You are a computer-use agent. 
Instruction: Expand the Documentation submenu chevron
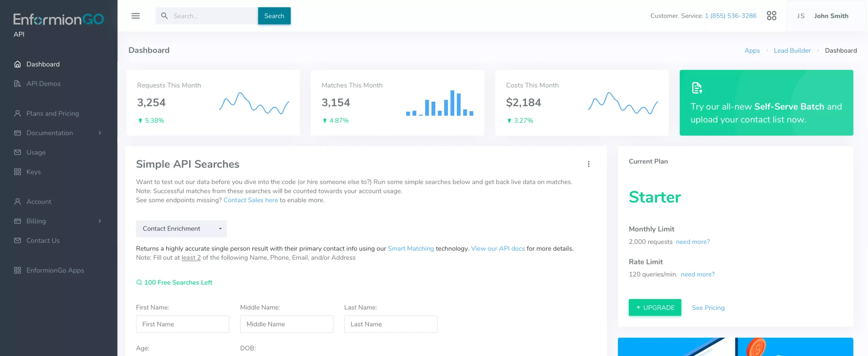coord(100,133)
